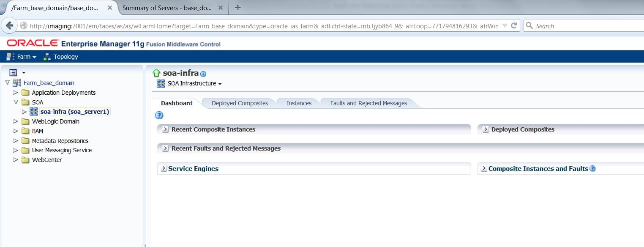Viewport: 644px width, 247px height.
Task: Select WebCenter in the tree
Action: point(46,160)
